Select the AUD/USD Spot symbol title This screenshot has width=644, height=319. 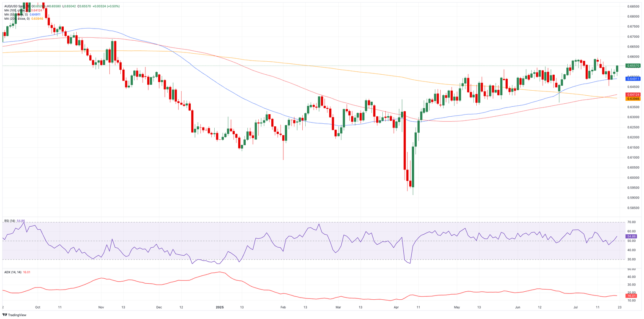click(15, 6)
